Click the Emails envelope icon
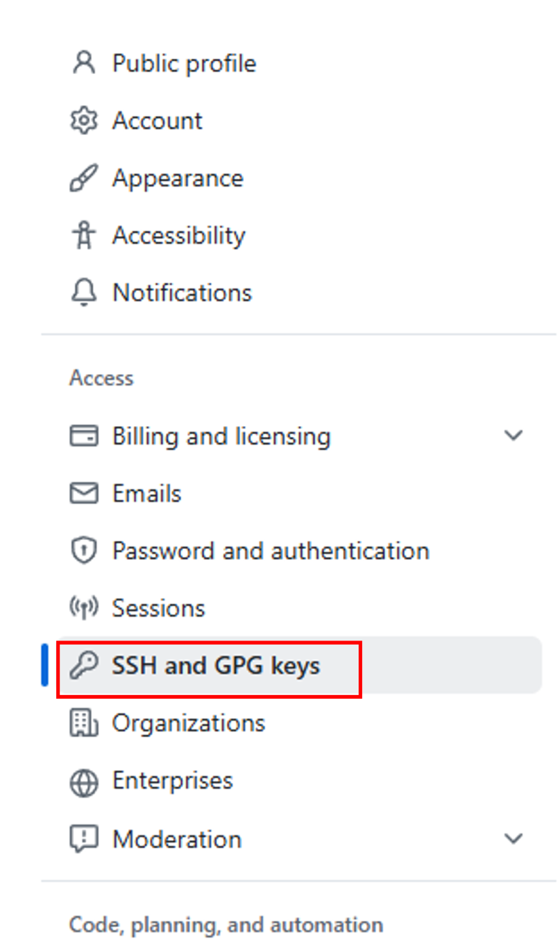The image size is (560, 950). [x=84, y=493]
